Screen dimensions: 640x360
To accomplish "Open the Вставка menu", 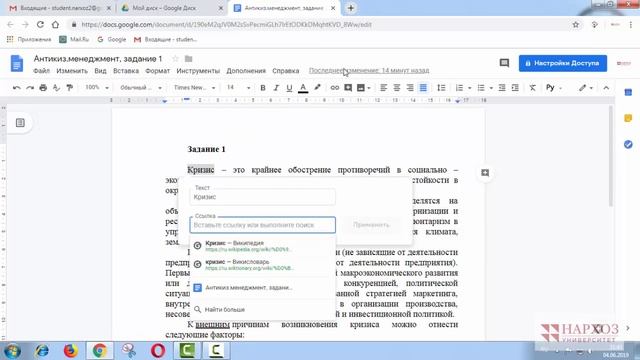I will click(x=126, y=71).
